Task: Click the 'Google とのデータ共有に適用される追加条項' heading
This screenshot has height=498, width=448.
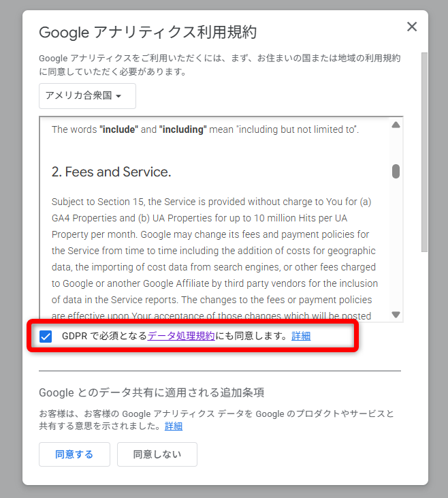Action: coord(151,392)
